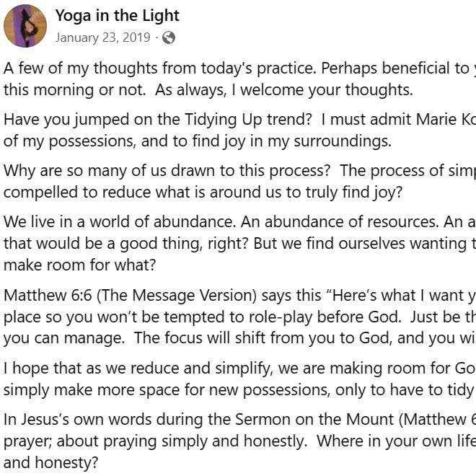This screenshot has width=476, height=476.
Task: Click the sentence "Why are so many of us"
Action: click(167, 171)
